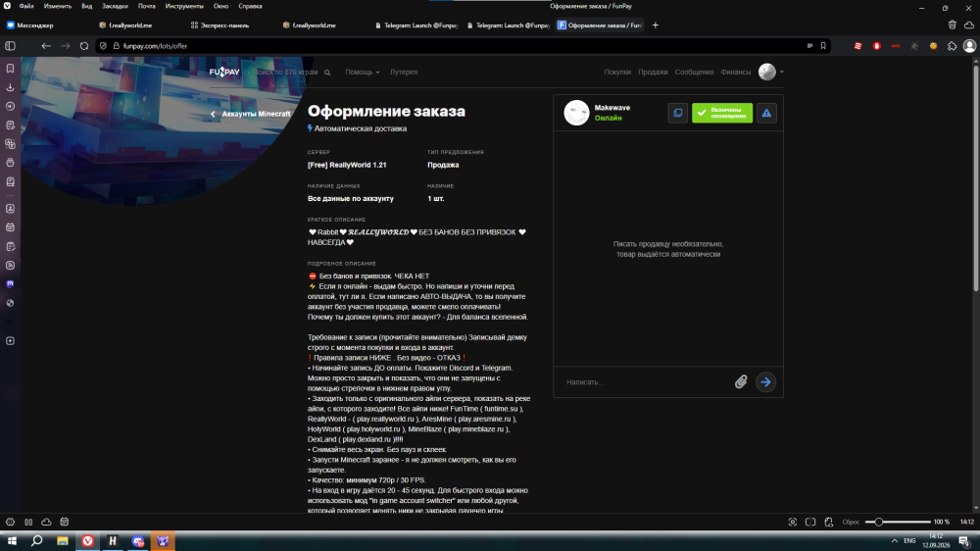The height and width of the screenshot is (551, 980).
Task: Attach file with paperclip icon
Action: click(741, 382)
